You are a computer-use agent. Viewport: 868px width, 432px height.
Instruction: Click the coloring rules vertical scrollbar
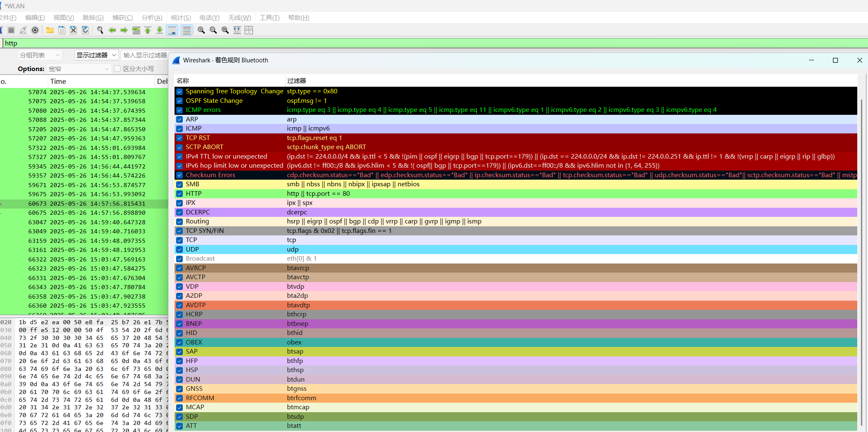click(861, 263)
